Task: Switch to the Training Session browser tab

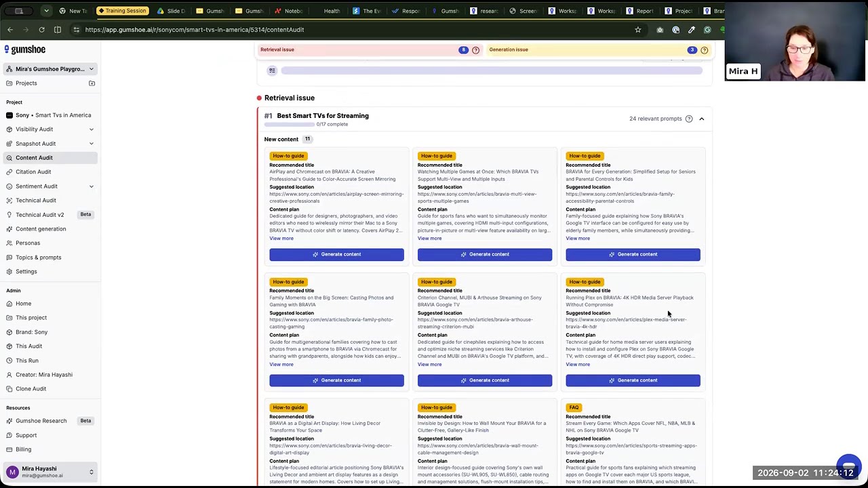Action: point(123,11)
